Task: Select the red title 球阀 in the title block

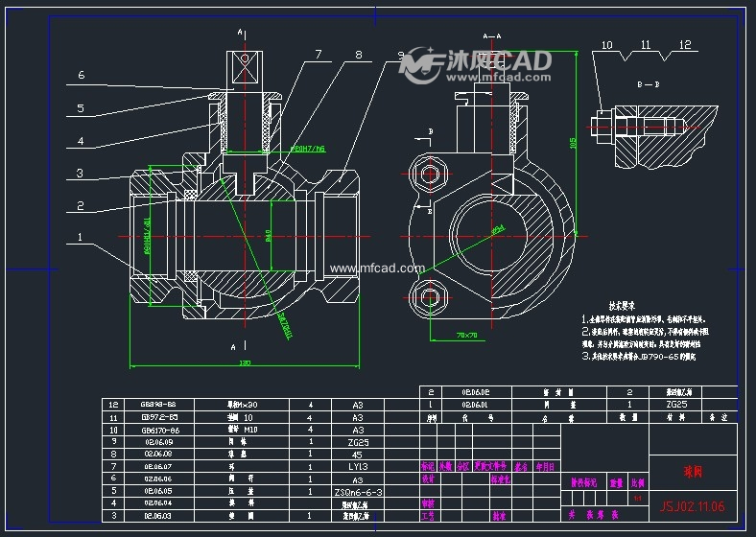Action: coord(693,472)
